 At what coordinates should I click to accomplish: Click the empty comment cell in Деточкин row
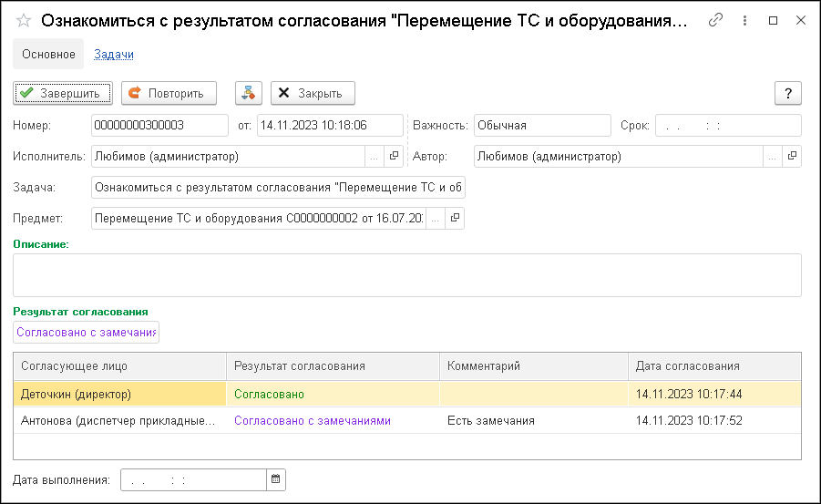[x=534, y=394]
